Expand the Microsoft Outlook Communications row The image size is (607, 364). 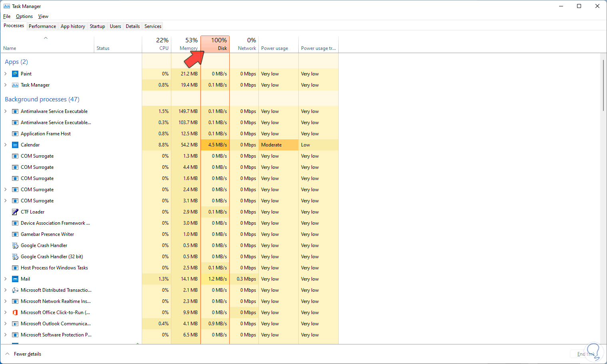[x=5, y=324]
